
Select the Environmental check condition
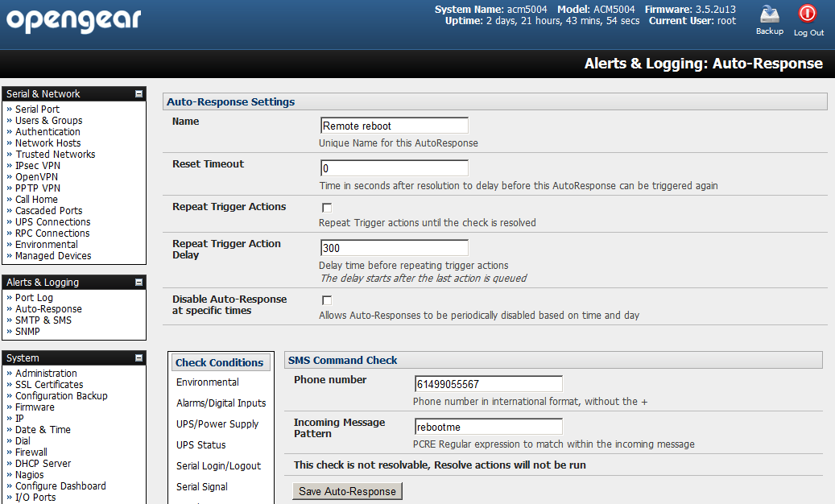pos(208,382)
